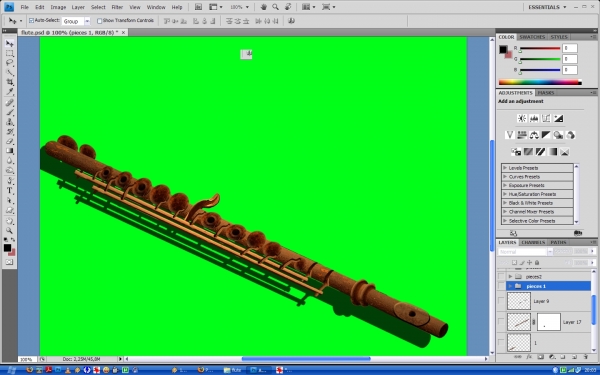600x375 pixels.
Task: Toggle visibility of Layer 17
Action: [x=501, y=322]
